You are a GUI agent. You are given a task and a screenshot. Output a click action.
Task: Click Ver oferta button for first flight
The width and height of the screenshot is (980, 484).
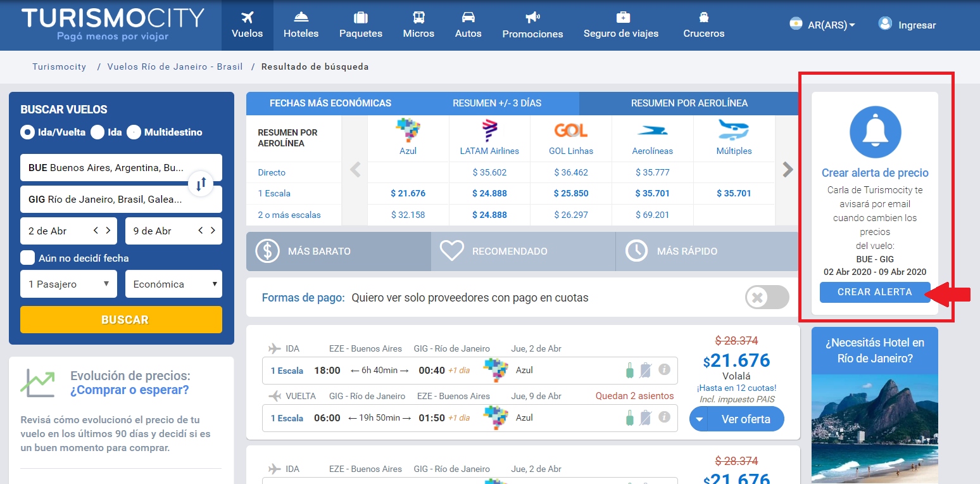[x=746, y=419]
